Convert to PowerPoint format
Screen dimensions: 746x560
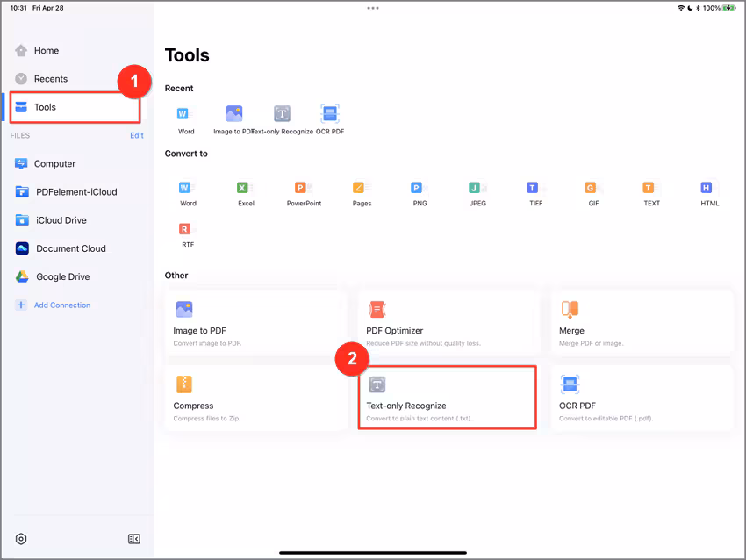tap(304, 193)
